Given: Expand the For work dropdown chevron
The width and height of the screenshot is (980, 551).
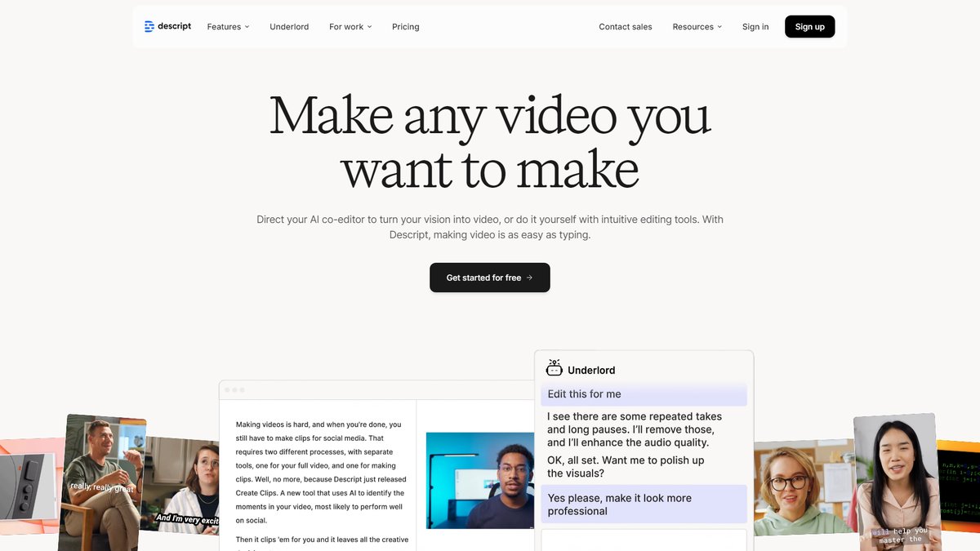Looking at the screenshot, I should click(x=370, y=27).
